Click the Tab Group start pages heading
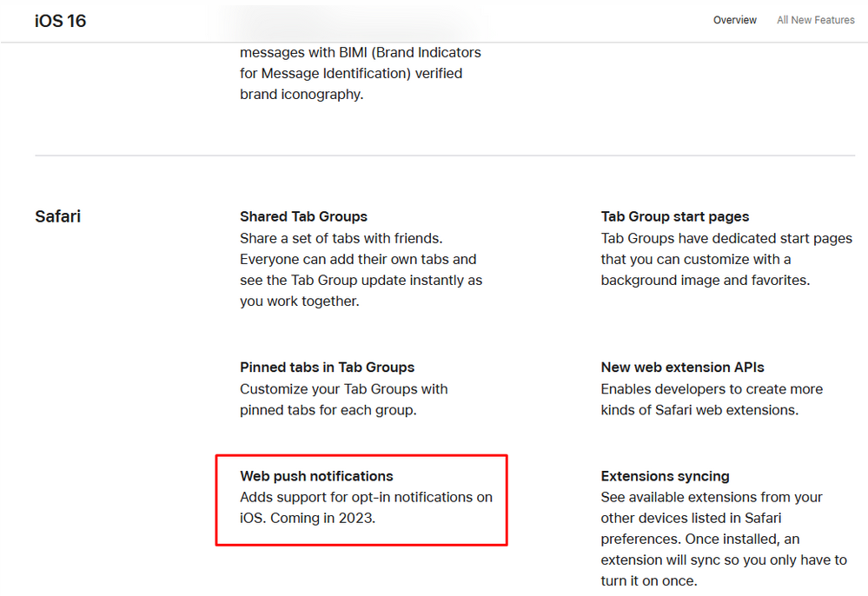The image size is (868, 596). tap(675, 216)
